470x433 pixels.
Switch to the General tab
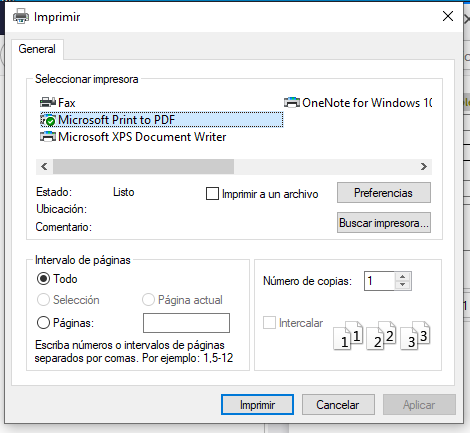pyautogui.click(x=37, y=49)
